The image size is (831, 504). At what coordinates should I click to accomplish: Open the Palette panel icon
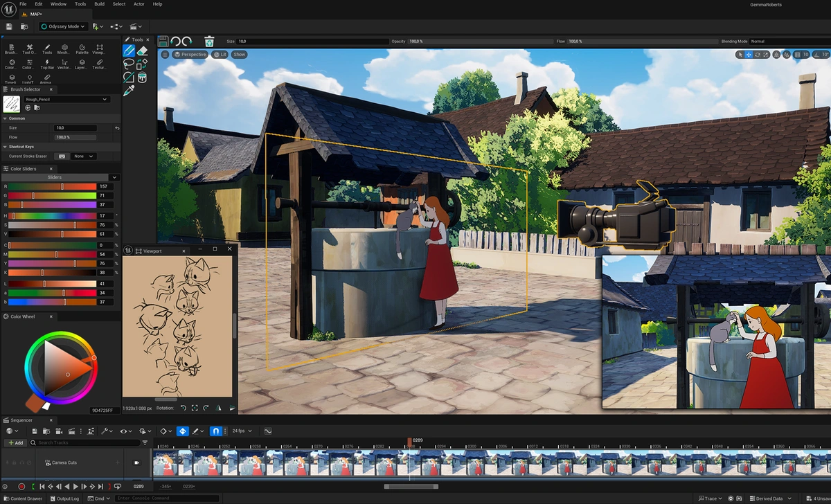click(x=82, y=48)
